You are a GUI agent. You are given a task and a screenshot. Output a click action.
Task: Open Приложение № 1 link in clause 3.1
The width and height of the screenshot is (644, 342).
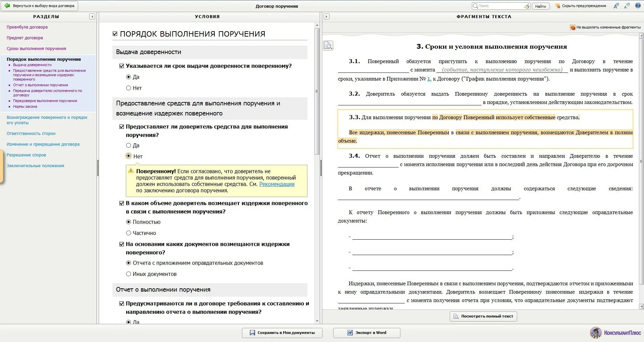[x=429, y=79]
